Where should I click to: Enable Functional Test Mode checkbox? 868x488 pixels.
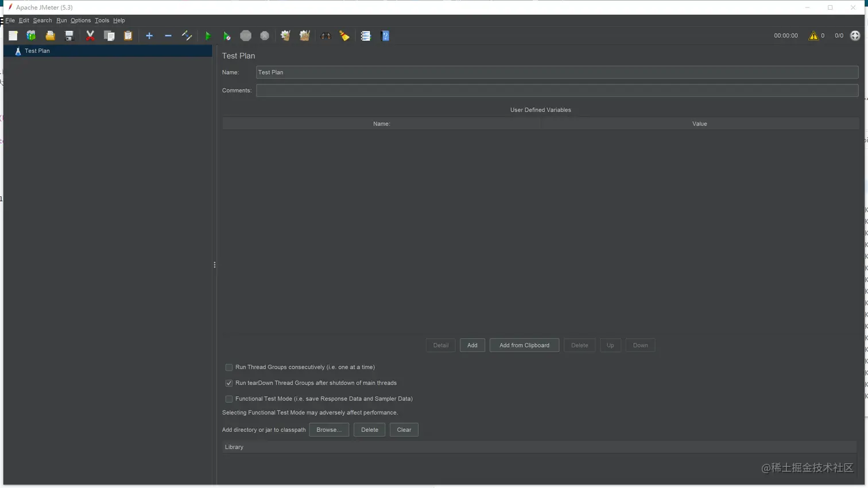[229, 399]
